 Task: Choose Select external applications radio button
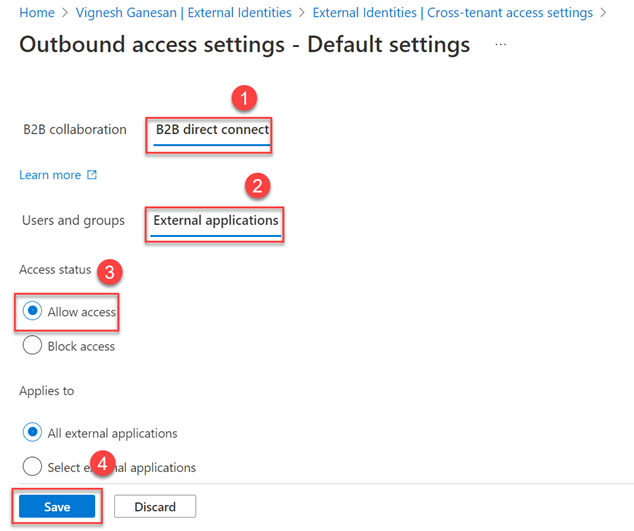click(32, 467)
